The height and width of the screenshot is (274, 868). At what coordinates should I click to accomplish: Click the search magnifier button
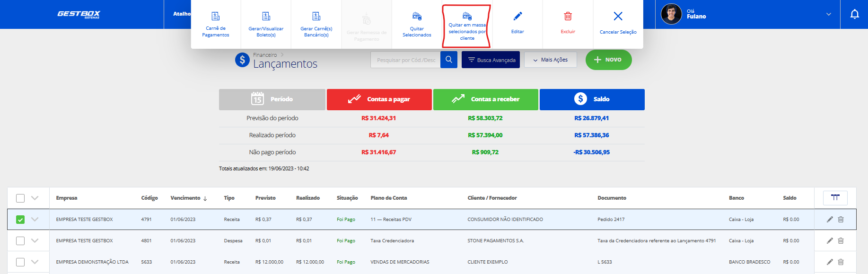point(449,60)
